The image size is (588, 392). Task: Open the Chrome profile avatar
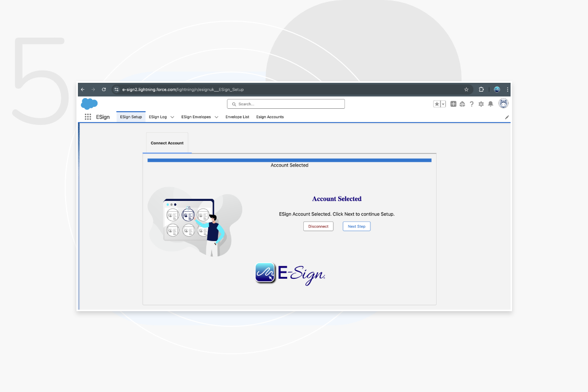[x=497, y=90]
